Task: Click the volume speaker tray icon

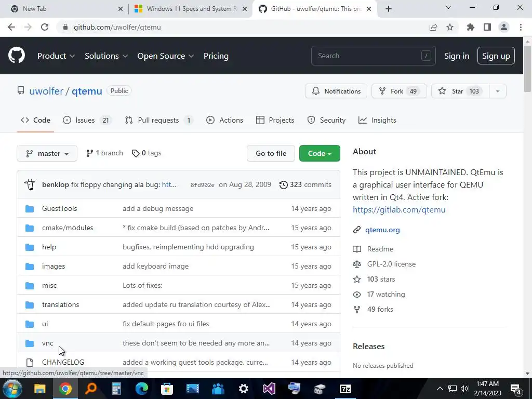Action: 464,389
